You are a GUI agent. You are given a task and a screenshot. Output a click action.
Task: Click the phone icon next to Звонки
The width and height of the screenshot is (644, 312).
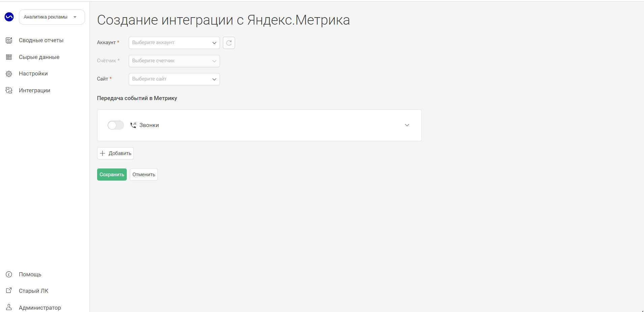click(133, 125)
